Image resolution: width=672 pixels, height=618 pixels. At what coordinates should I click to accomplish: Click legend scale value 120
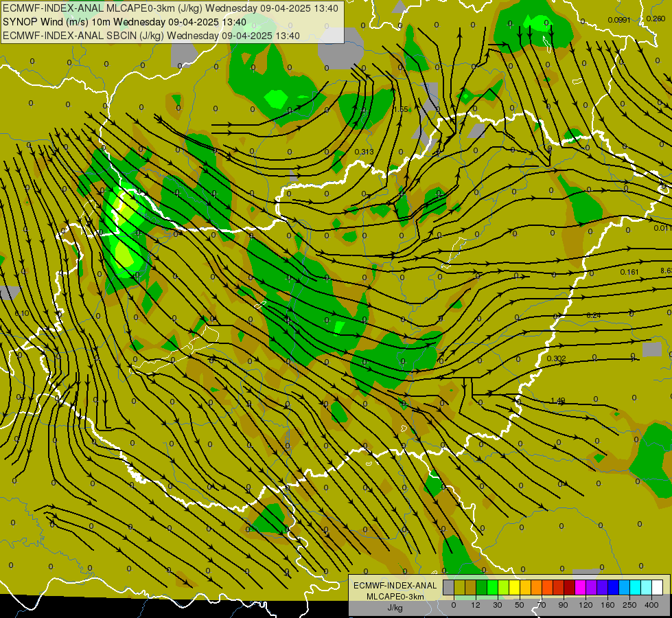586,605
